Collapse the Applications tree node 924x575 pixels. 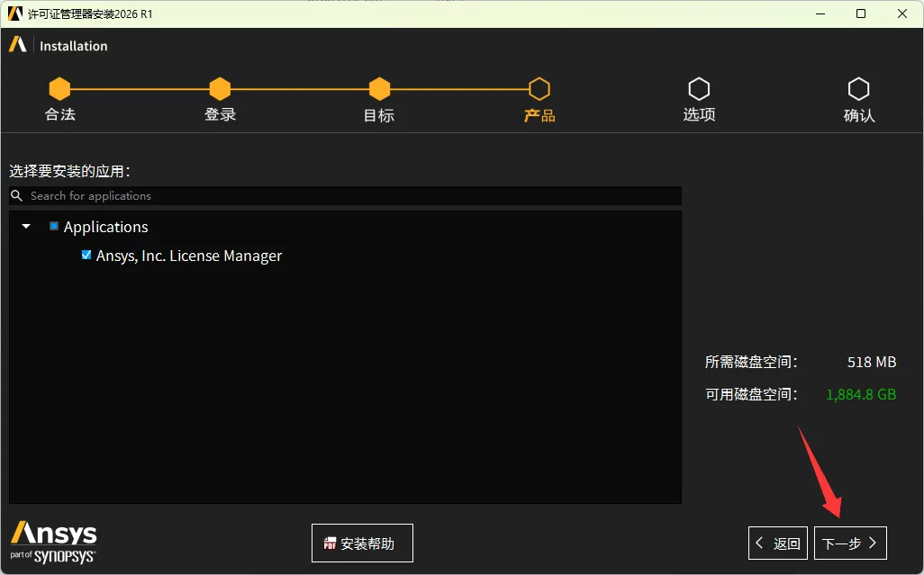coord(26,226)
